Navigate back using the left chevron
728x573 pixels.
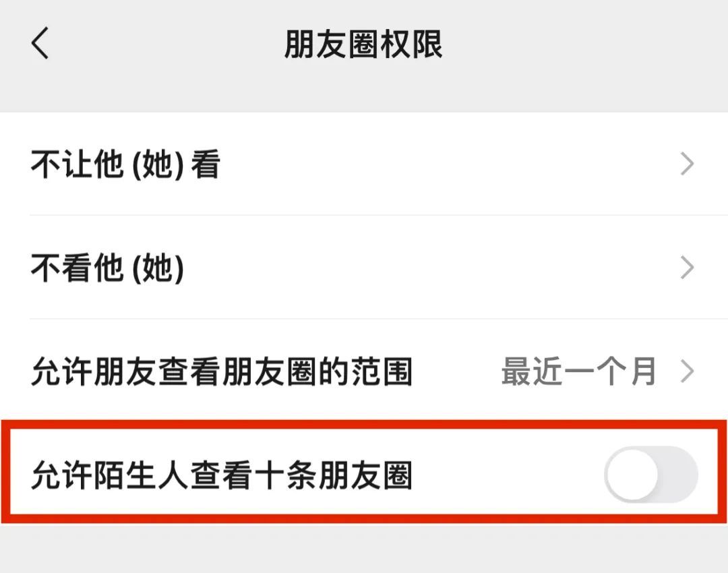point(38,44)
